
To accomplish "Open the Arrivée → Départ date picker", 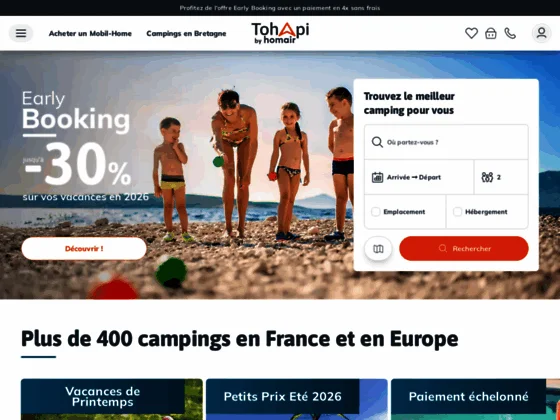I will click(419, 177).
